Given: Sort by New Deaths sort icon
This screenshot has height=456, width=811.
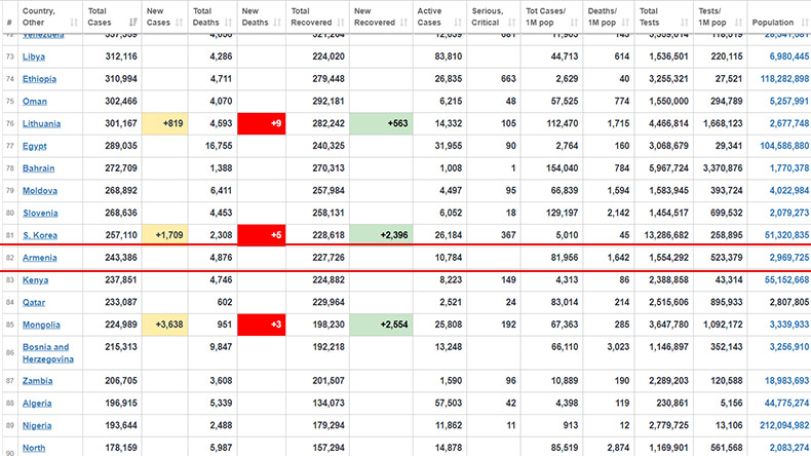Looking at the screenshot, I should tap(277, 22).
